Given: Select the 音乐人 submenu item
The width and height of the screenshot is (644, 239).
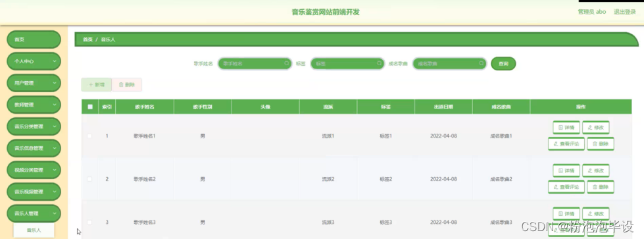Looking at the screenshot, I should click(x=34, y=230).
